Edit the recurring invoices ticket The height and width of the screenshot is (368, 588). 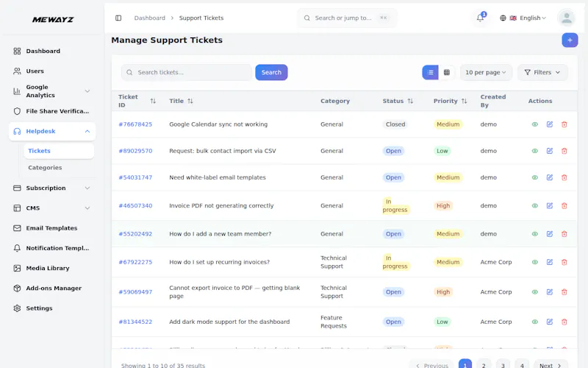tap(549, 262)
